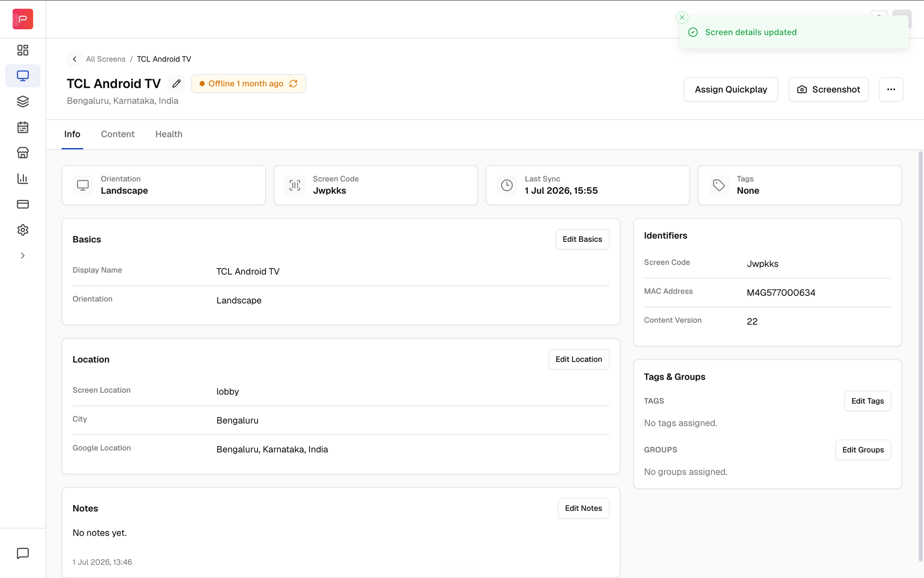The image size is (924, 578).
Task: Dismiss the Screen details updated toast
Action: point(682,18)
